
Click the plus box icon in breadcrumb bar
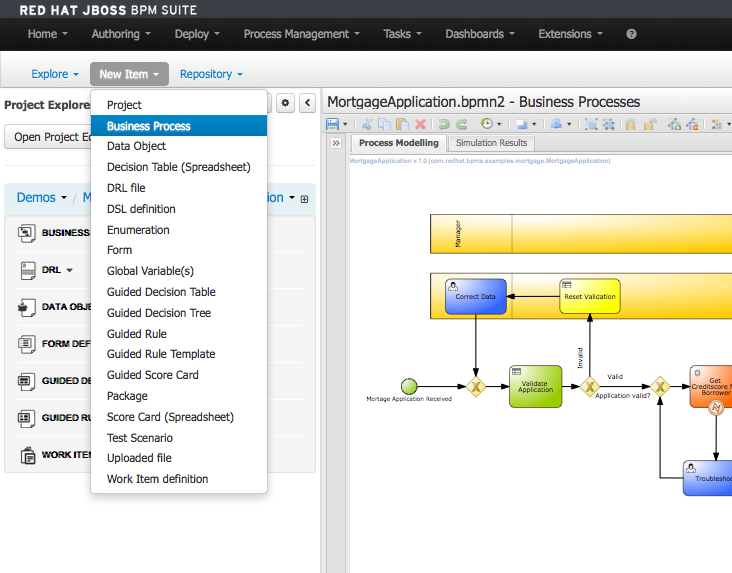click(x=304, y=199)
